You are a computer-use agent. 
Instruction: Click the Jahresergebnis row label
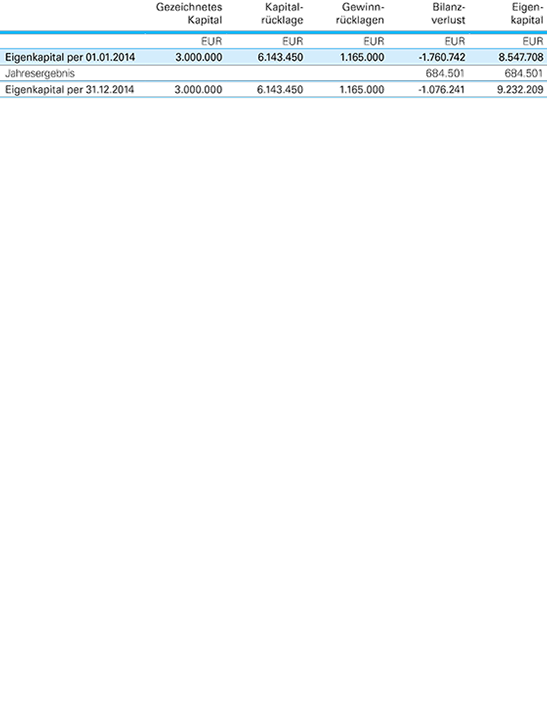(40, 73)
